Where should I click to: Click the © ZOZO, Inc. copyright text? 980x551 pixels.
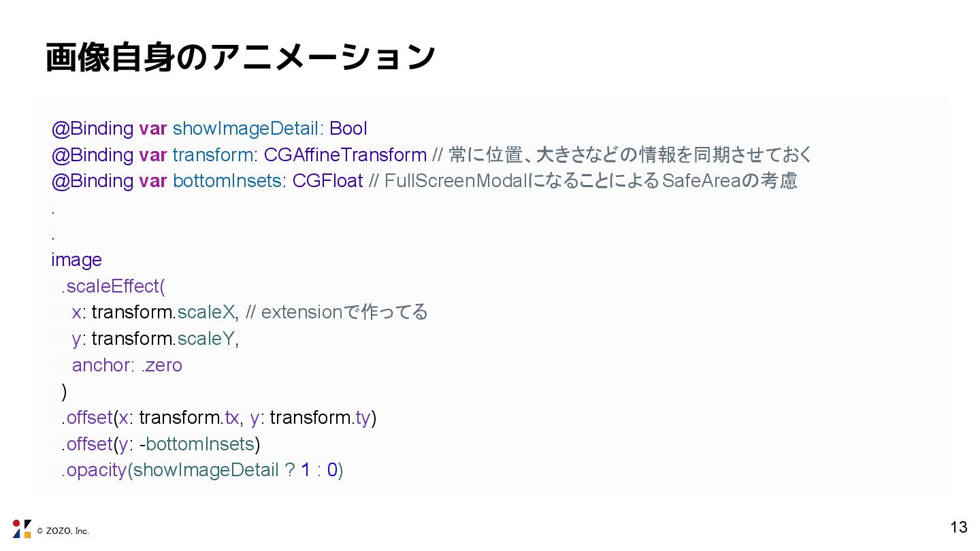pyautogui.click(x=63, y=531)
